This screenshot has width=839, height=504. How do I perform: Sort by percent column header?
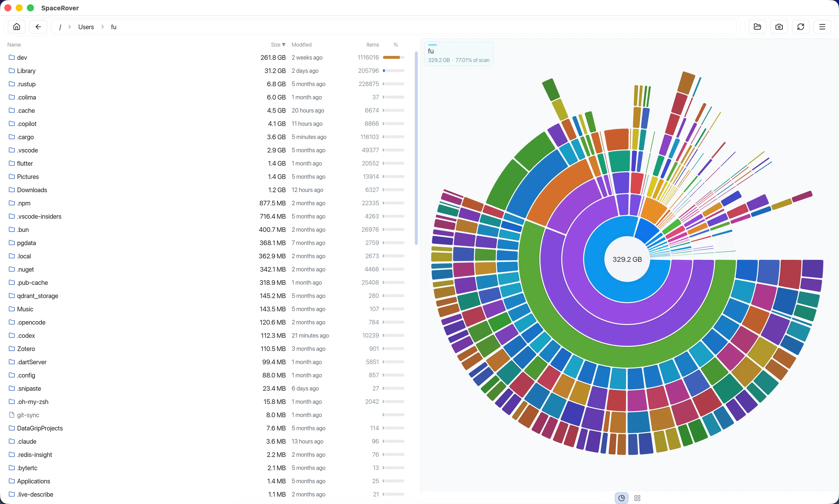coord(395,45)
